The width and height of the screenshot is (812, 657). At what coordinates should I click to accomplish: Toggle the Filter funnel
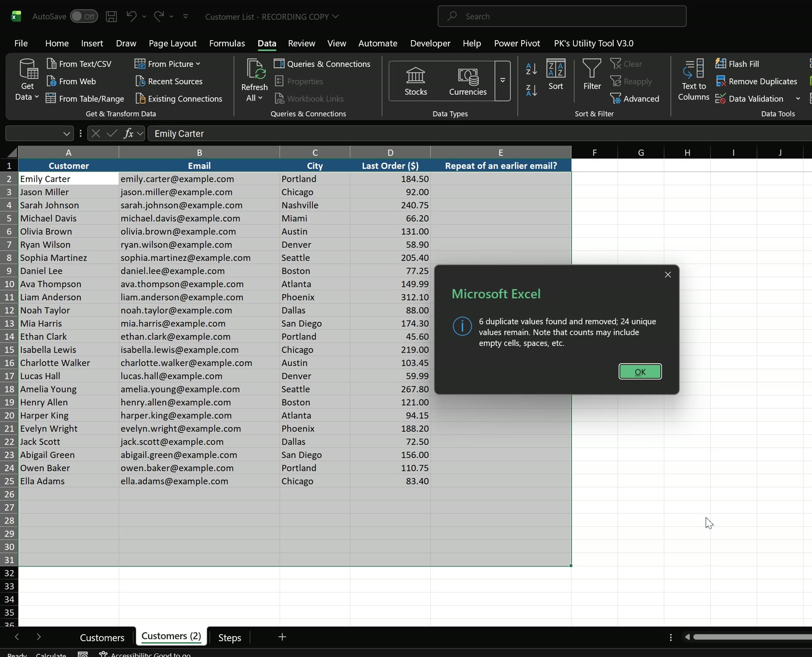click(x=592, y=75)
